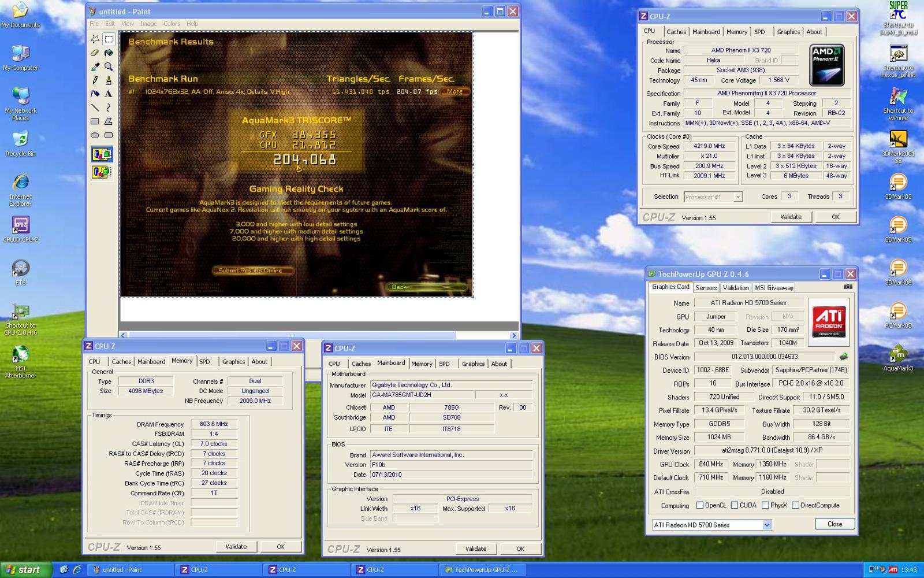
Task: Open the Colors menu in Paint
Action: (172, 24)
